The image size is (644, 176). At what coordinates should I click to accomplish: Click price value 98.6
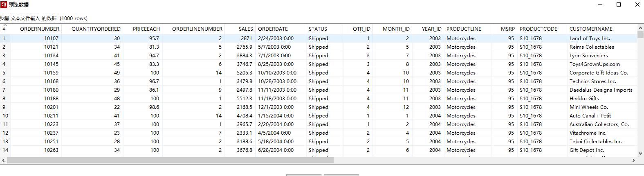(x=154, y=107)
